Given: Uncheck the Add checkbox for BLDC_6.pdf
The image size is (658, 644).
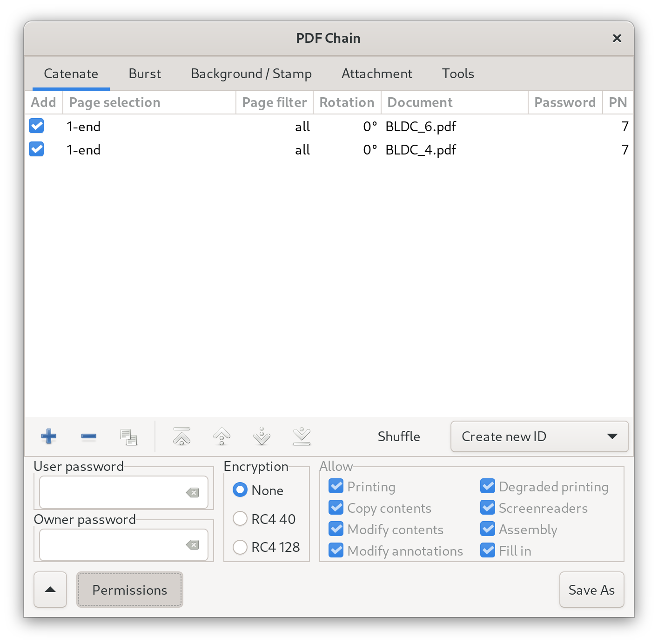Looking at the screenshot, I should (x=36, y=126).
